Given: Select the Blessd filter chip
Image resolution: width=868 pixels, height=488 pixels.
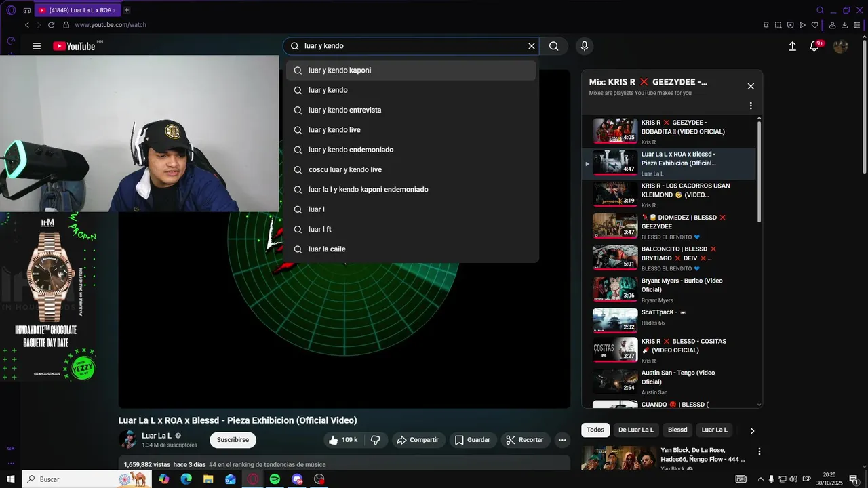Looking at the screenshot, I should [677, 430].
